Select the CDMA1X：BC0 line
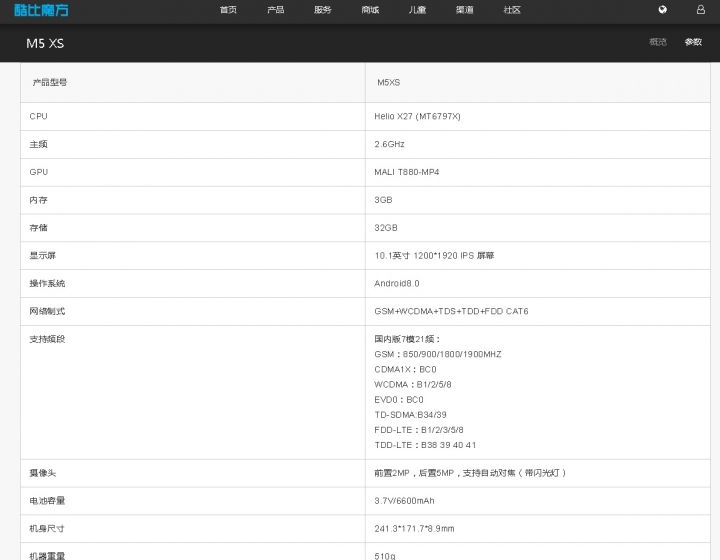720x560 pixels. point(405,370)
